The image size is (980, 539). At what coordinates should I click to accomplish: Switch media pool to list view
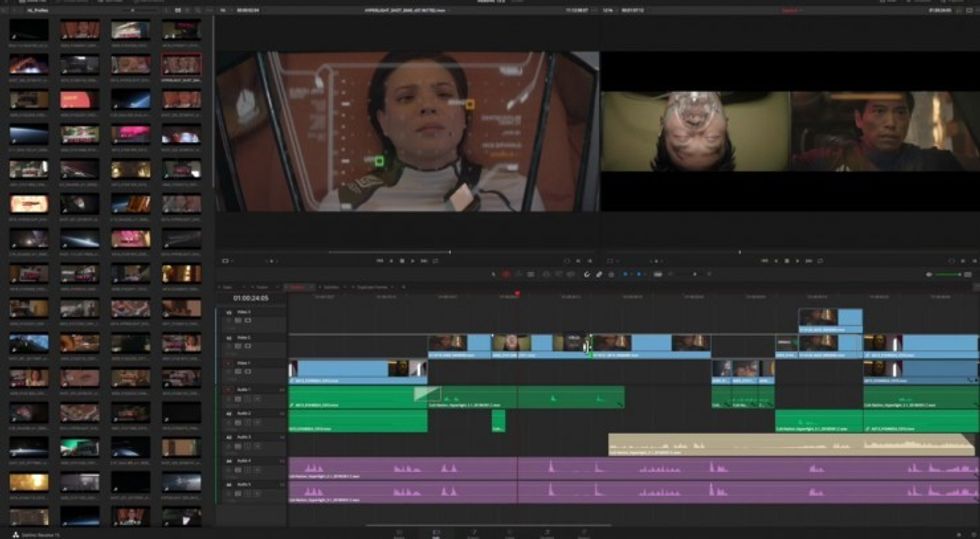pyautogui.click(x=188, y=11)
